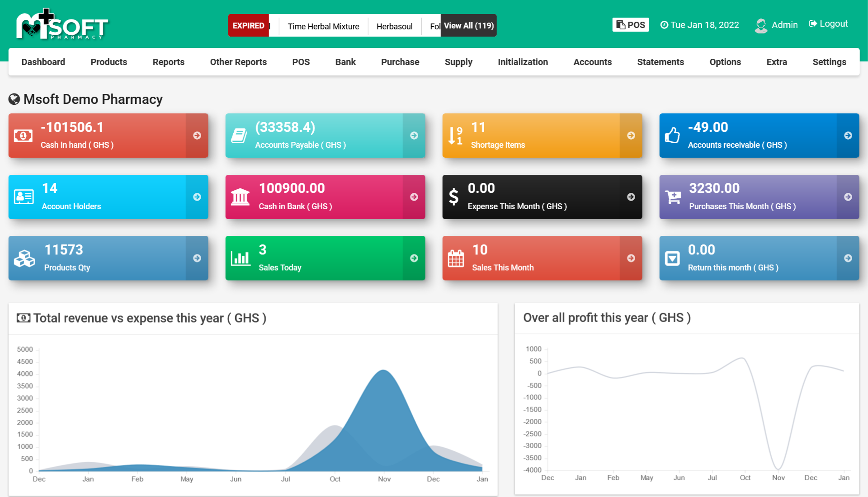Click the Shortage items sort icon

[x=455, y=136]
